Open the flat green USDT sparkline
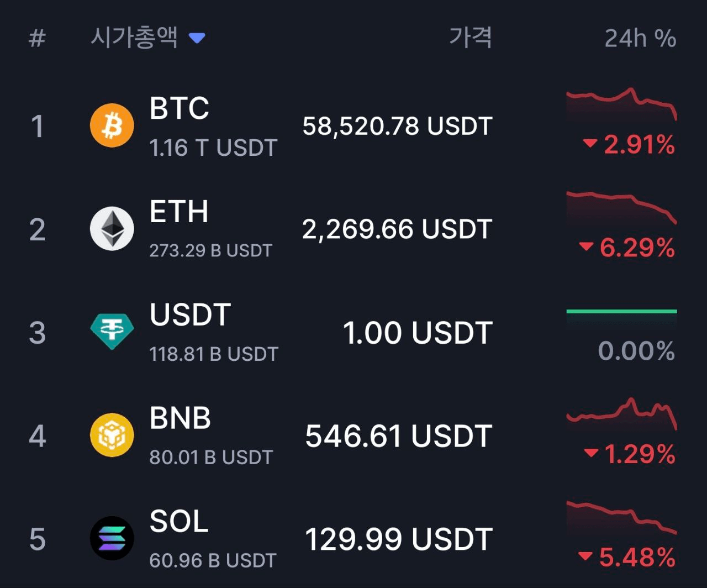707x588 pixels. coord(621,312)
